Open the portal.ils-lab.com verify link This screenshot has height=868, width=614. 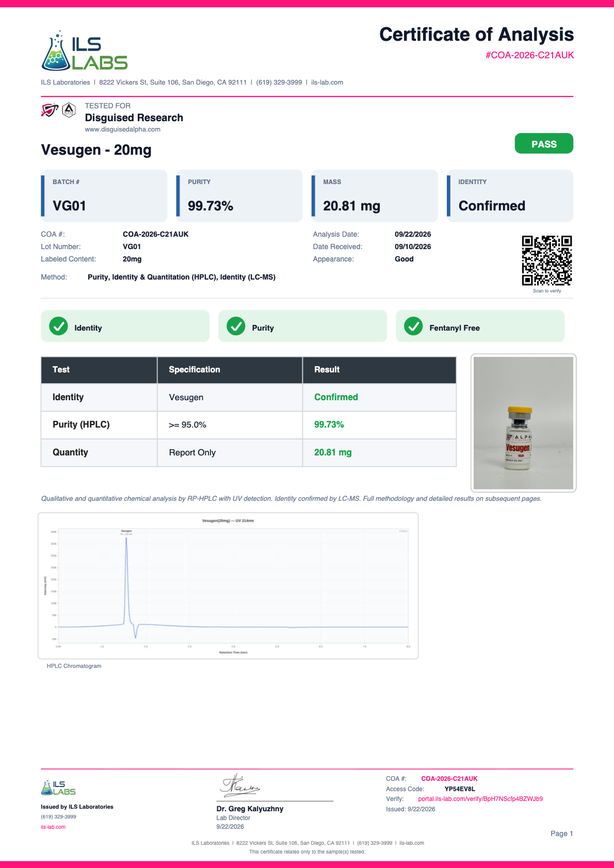click(480, 799)
